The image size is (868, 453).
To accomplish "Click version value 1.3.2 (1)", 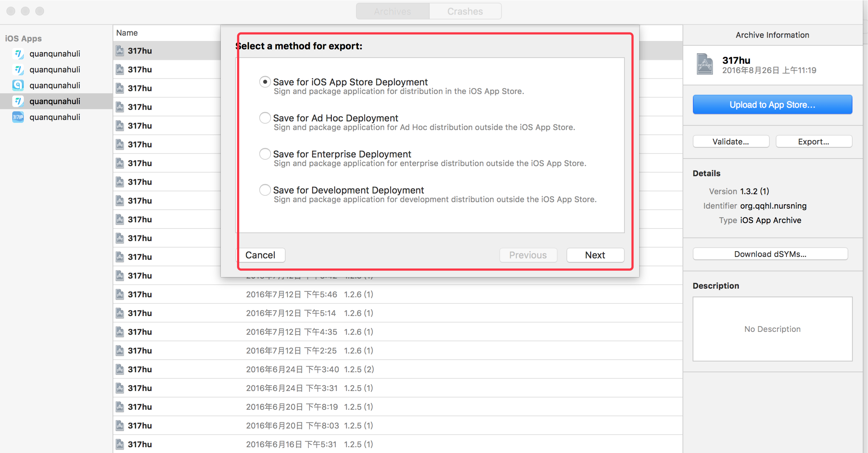I will 755,191.
